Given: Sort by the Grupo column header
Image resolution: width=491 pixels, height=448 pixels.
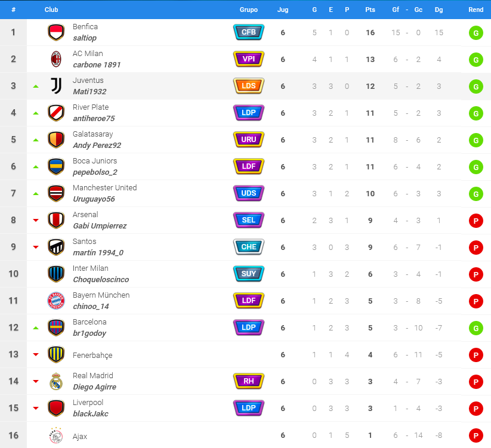Looking at the screenshot, I should (249, 10).
